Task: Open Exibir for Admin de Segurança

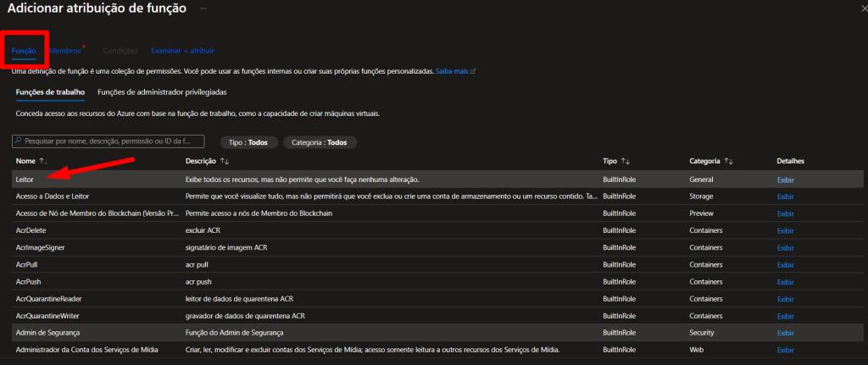Action: coord(786,333)
